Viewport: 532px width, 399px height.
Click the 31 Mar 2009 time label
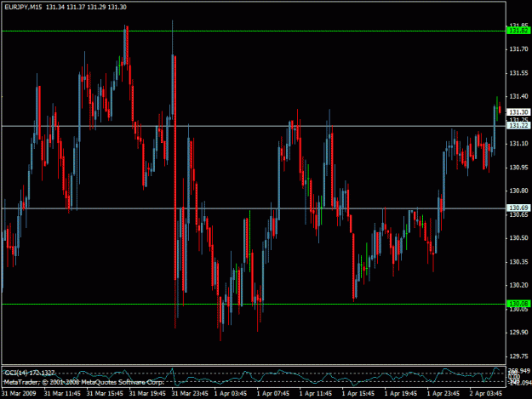[x=19, y=394]
